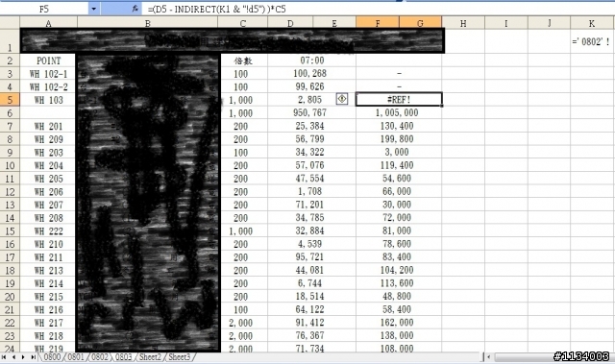Select row 20 header
The height and width of the screenshot is (364, 615).
coord(10,297)
